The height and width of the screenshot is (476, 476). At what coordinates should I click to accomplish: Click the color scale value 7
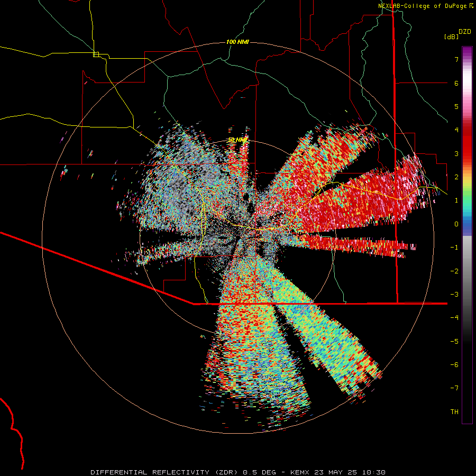tap(456, 59)
